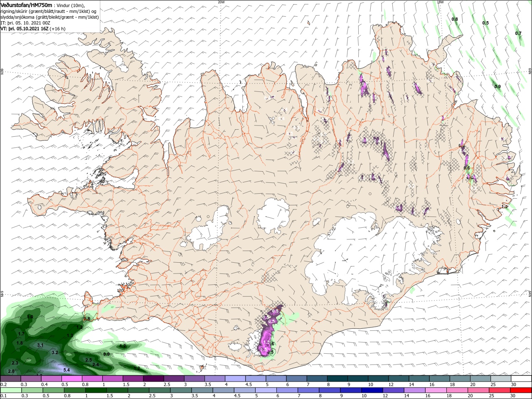532x399 pixels.
Task: Select the 18 swatch in the grey snow scale
Action: [460, 379]
